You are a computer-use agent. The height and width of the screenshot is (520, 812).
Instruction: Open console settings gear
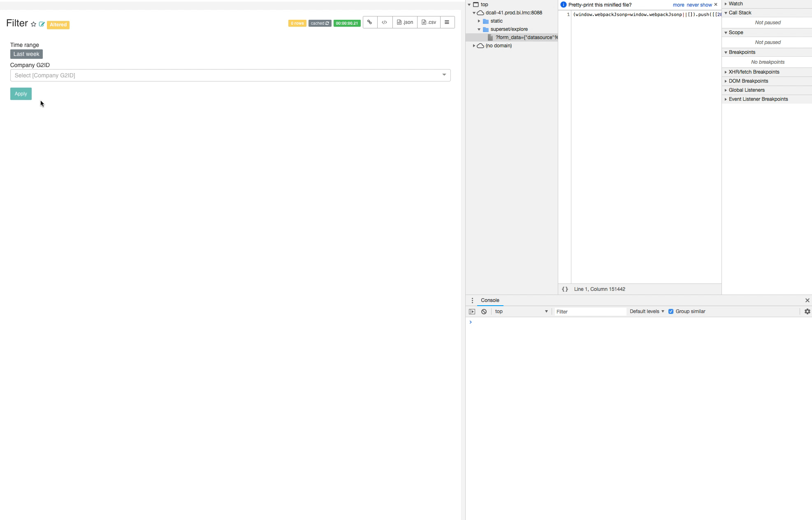[x=807, y=311]
